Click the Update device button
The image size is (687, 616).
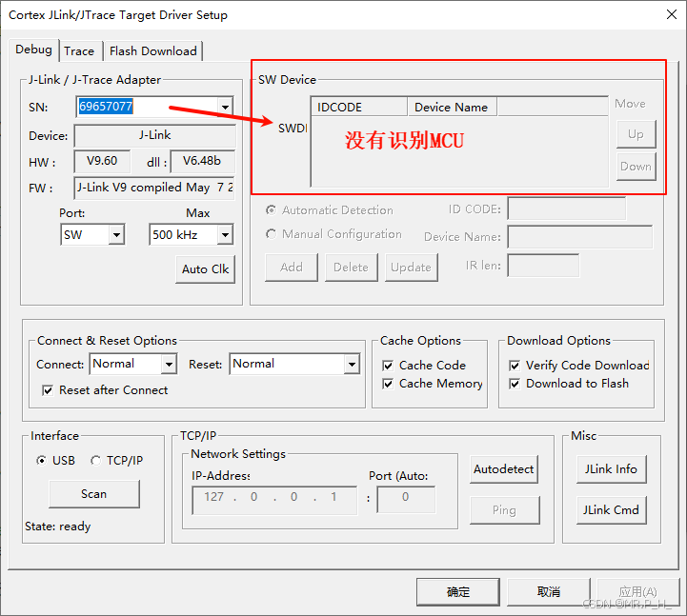coord(411,268)
